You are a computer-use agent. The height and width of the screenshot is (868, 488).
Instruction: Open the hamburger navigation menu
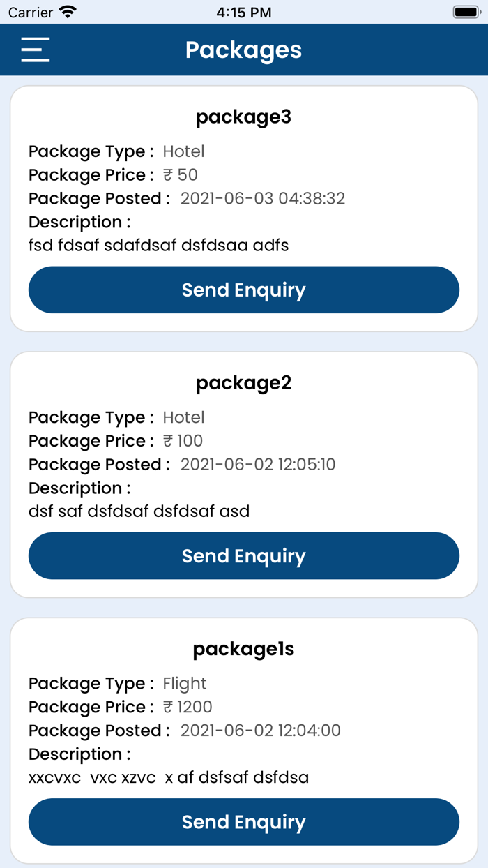[35, 50]
